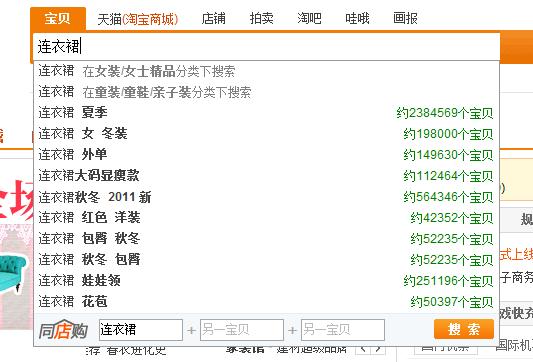Click result count 约2384569个宝贝

point(445,113)
